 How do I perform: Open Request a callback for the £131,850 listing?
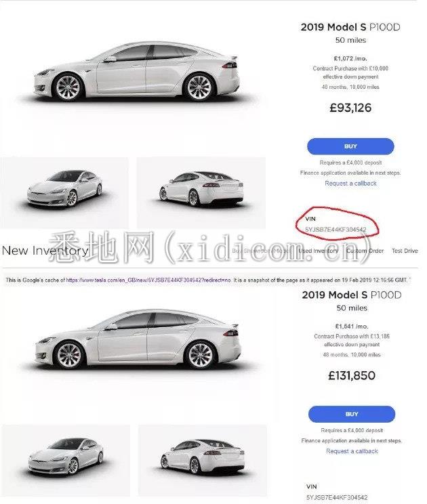[352, 451]
